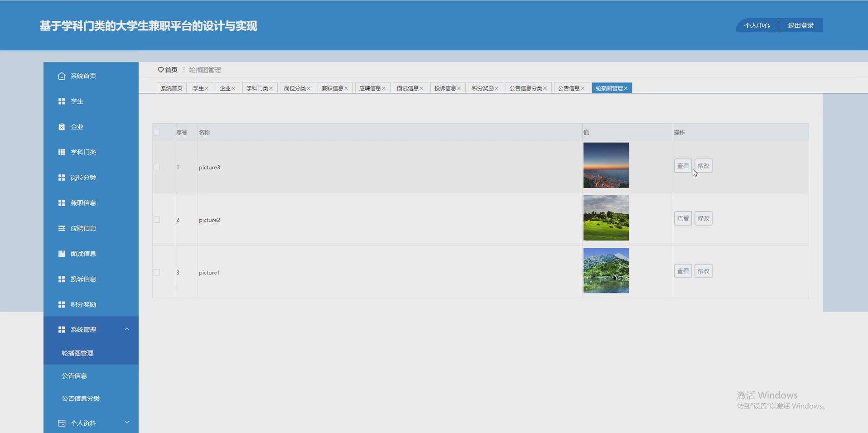Close the 企业 tab with its x icon
868x433 pixels.
[233, 88]
